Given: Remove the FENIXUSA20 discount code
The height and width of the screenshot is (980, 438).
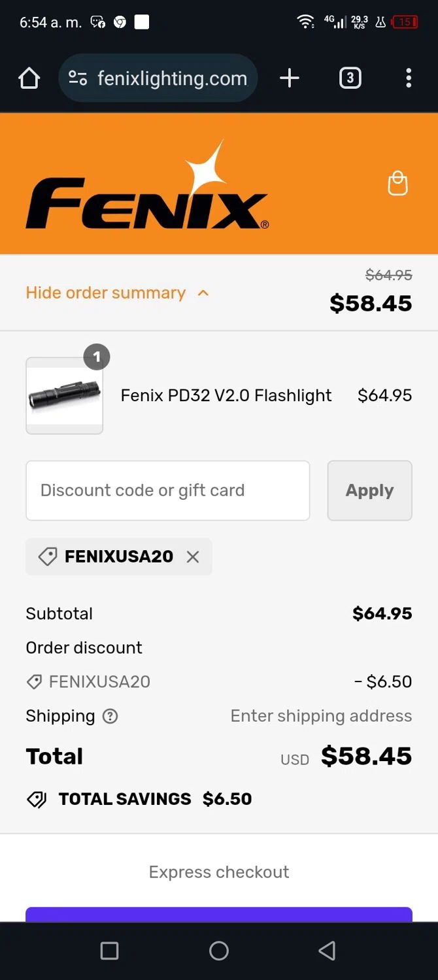Looking at the screenshot, I should (193, 557).
